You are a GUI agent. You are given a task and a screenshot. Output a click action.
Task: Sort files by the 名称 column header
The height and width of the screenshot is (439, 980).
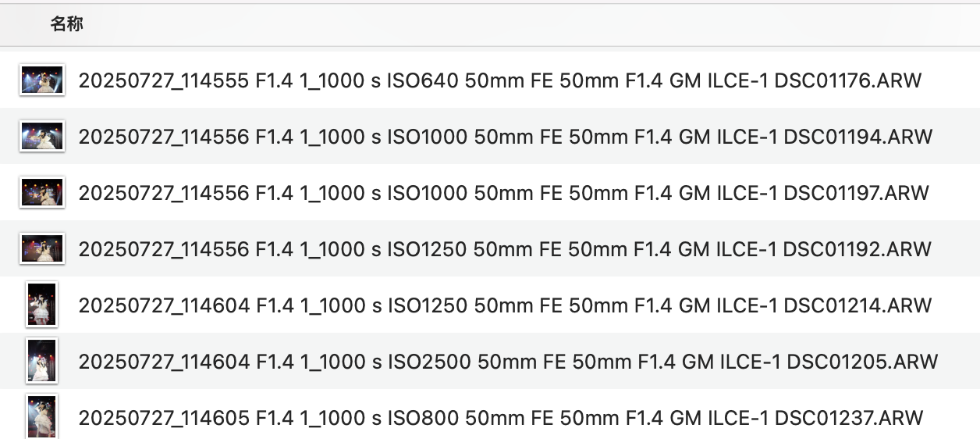(66, 24)
